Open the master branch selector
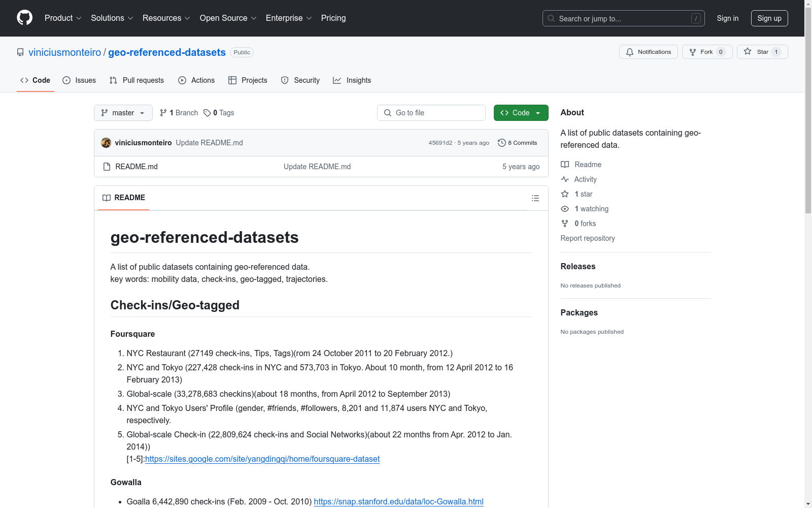The width and height of the screenshot is (812, 508). point(123,113)
